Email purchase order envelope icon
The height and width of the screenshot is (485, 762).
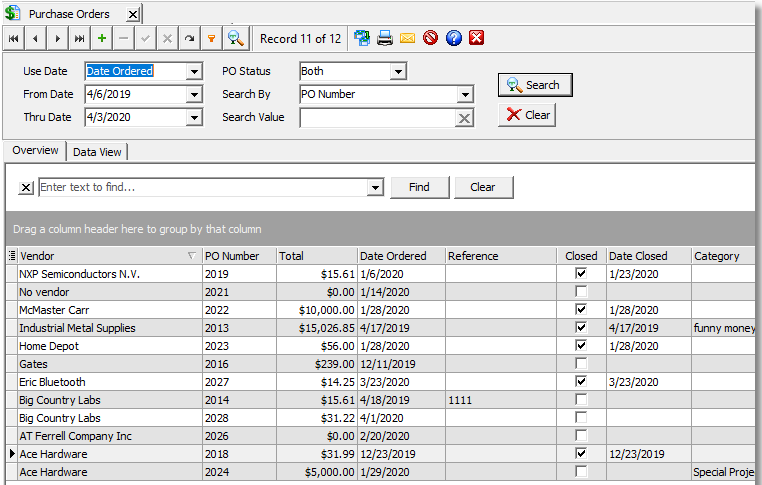click(x=407, y=38)
